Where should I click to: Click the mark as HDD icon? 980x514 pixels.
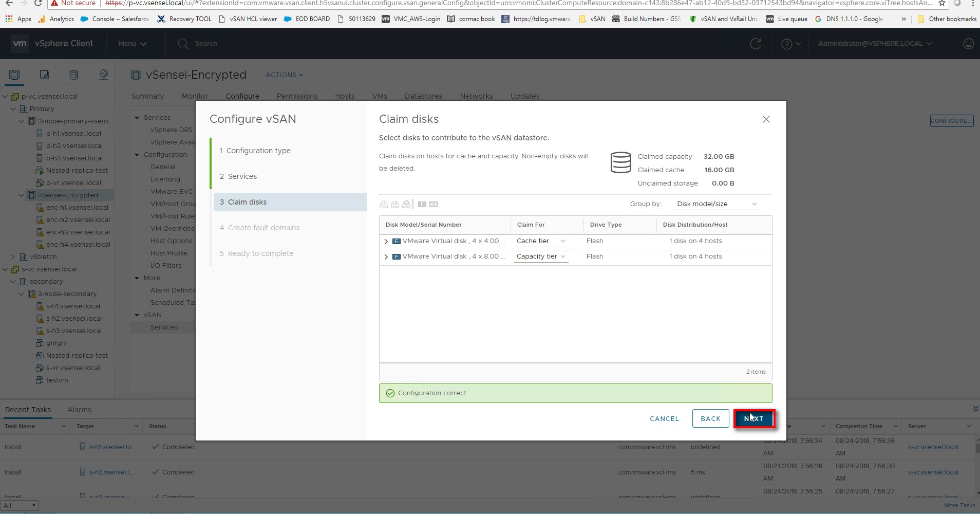click(434, 205)
